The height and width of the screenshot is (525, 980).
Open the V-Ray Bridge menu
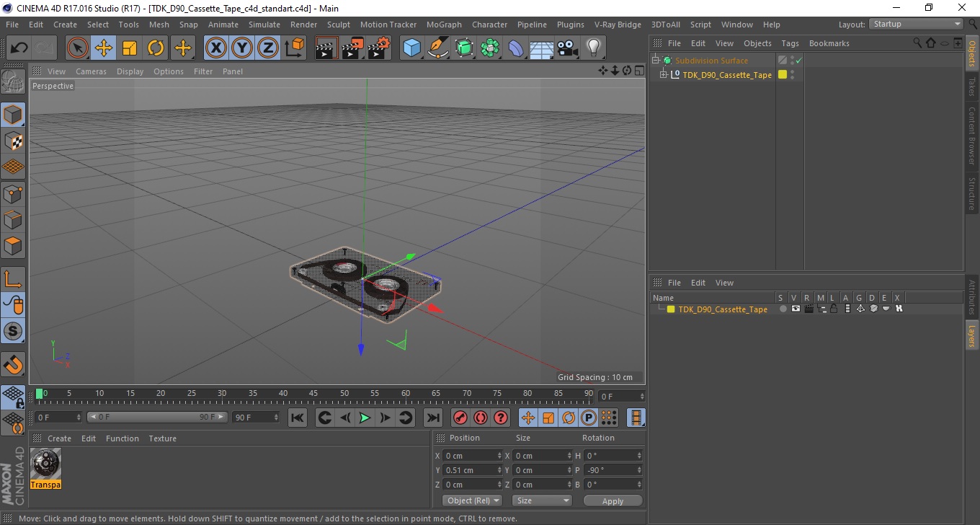pos(618,25)
